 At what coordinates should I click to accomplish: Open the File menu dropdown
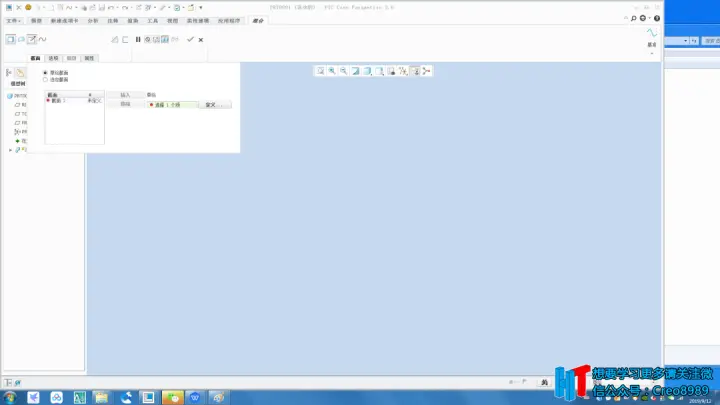(13, 21)
